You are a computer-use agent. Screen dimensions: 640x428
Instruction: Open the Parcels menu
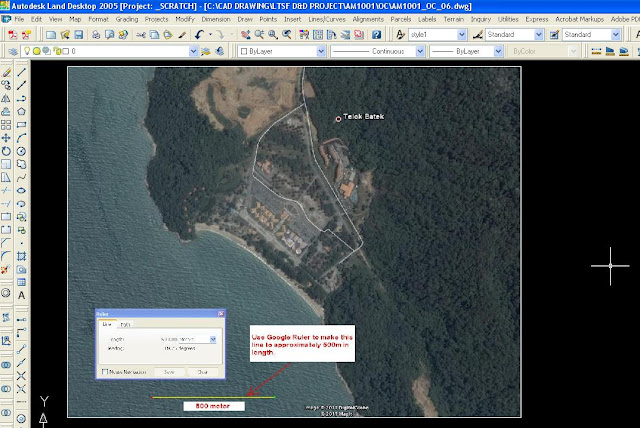click(401, 19)
